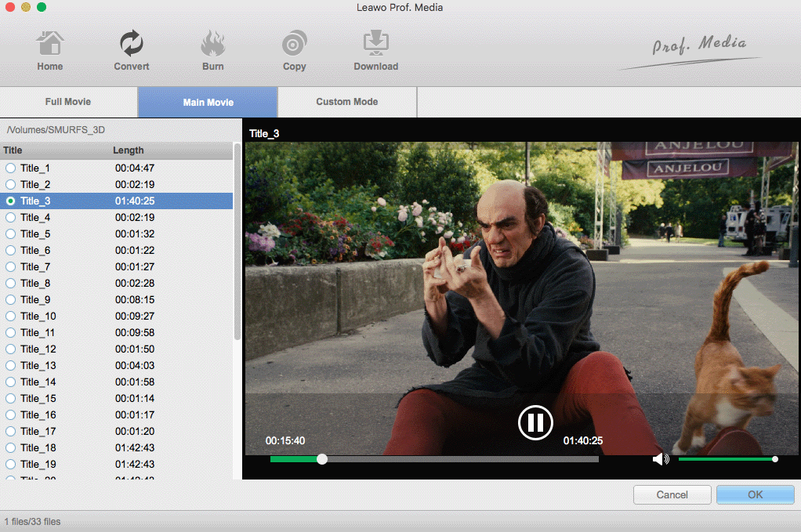The height and width of the screenshot is (532, 801).
Task: Select the Title_16 radio button
Action: 11,415
